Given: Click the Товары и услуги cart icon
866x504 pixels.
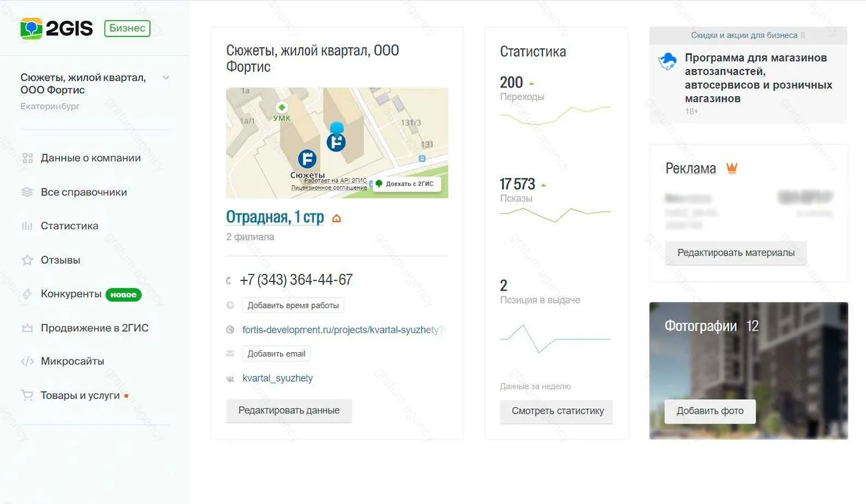Looking at the screenshot, I should (27, 395).
